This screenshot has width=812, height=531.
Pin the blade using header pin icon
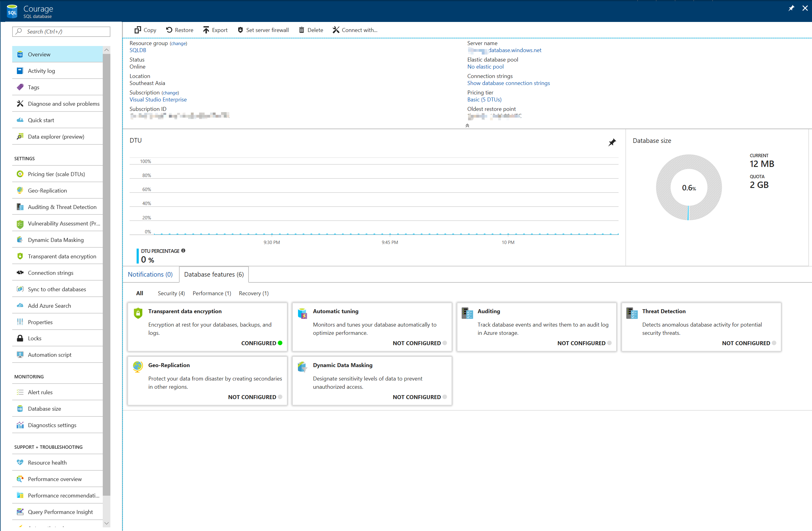tap(791, 8)
